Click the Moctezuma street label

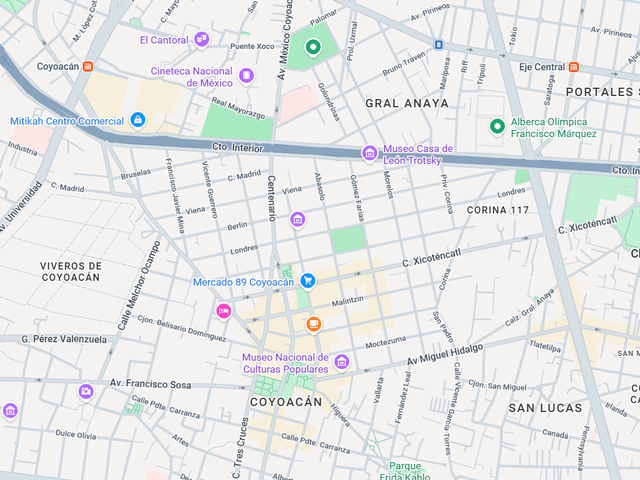tap(386, 342)
